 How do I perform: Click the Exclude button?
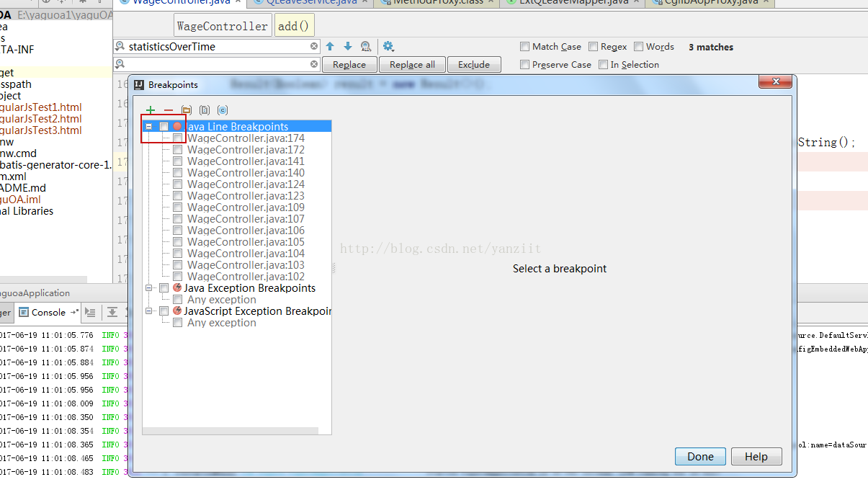[x=474, y=64]
